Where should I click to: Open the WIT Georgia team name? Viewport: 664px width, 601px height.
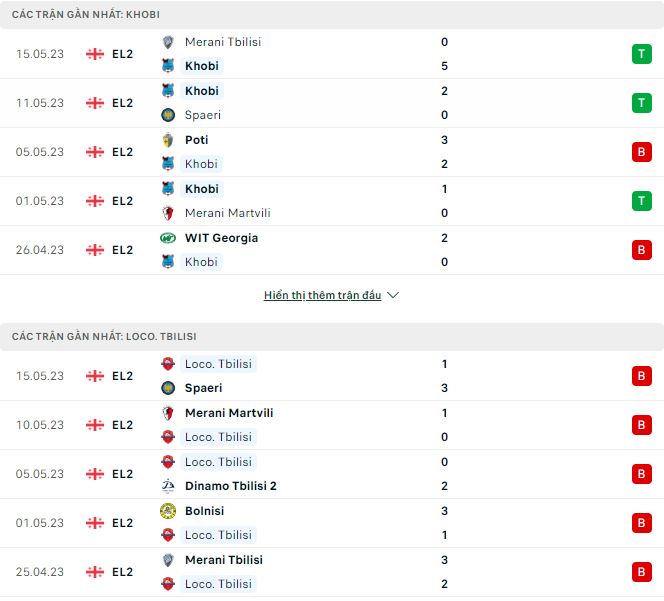point(221,238)
